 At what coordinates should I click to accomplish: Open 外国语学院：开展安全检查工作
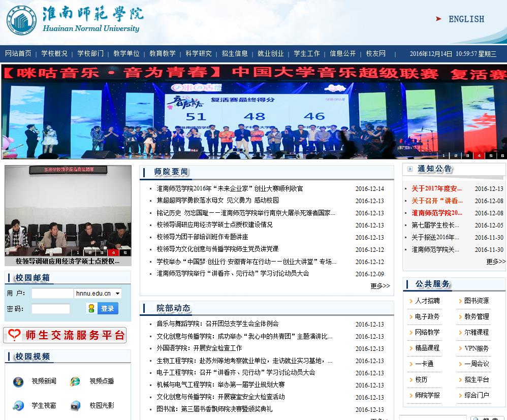(199, 348)
